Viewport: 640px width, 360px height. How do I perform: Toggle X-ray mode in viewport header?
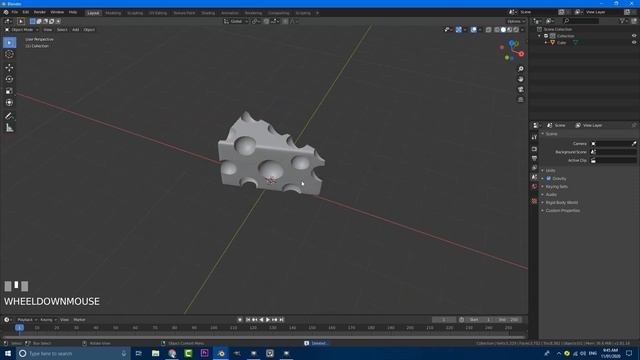489,30
